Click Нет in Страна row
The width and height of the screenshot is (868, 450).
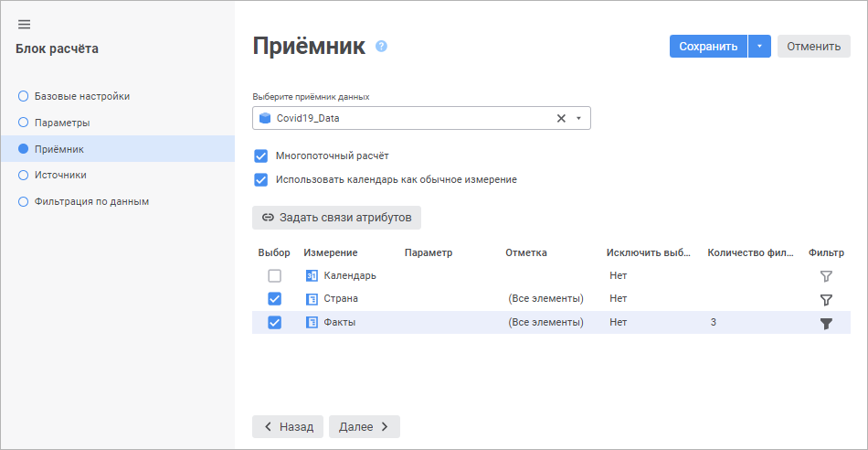(x=619, y=299)
